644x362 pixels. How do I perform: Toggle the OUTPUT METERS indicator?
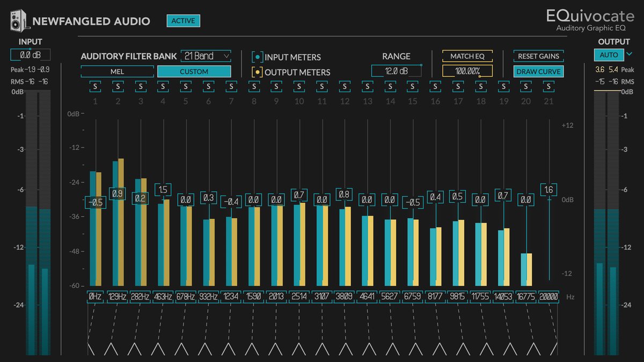(x=258, y=72)
